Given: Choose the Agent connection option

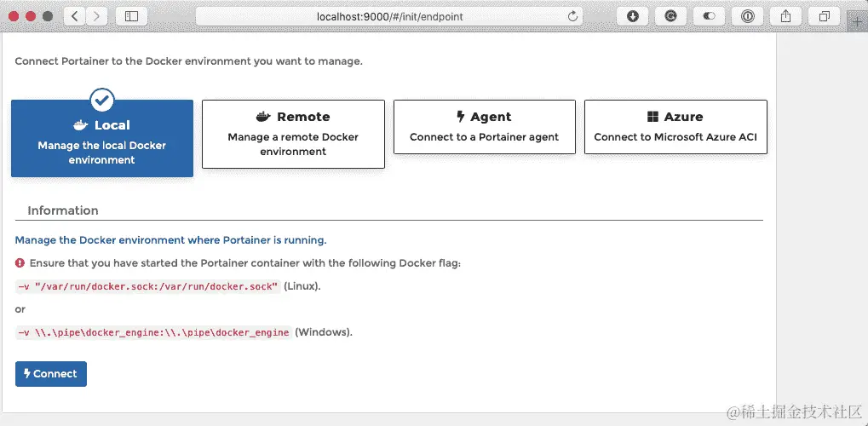Looking at the screenshot, I should pyautogui.click(x=485, y=127).
